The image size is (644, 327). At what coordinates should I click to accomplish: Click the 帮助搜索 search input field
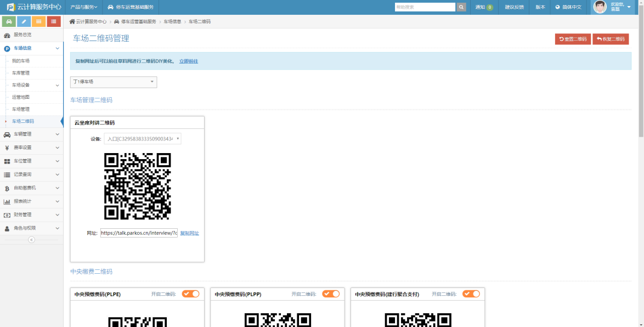pos(425,7)
